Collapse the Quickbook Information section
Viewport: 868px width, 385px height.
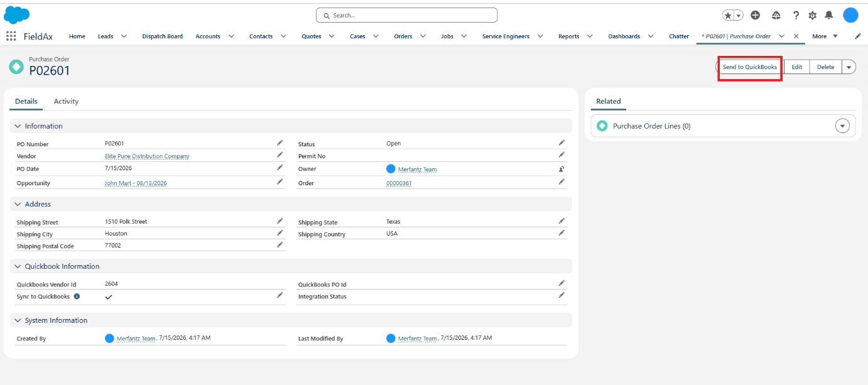18,266
